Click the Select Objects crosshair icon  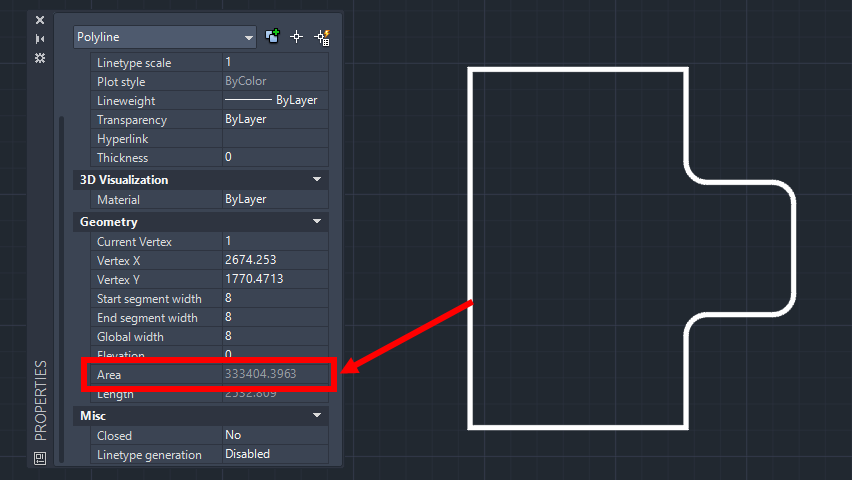point(297,37)
